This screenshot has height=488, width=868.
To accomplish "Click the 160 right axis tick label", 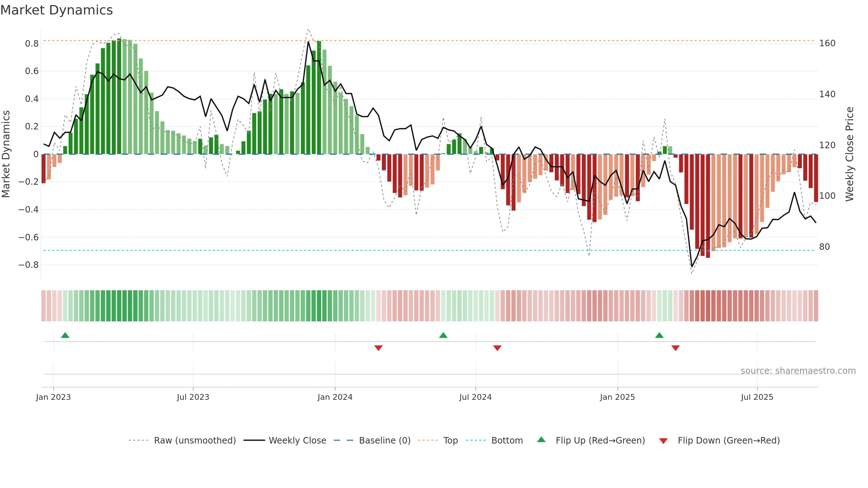I will tap(827, 43).
